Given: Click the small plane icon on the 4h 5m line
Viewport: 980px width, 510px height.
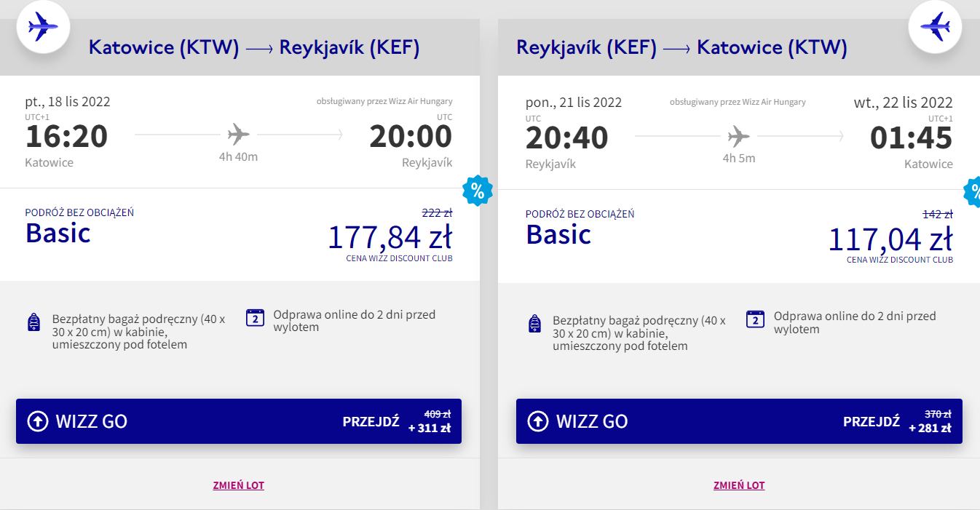Looking at the screenshot, I should click(739, 135).
